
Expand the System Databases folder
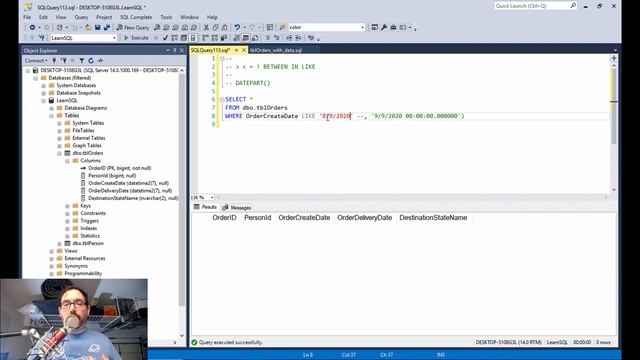tap(44, 85)
